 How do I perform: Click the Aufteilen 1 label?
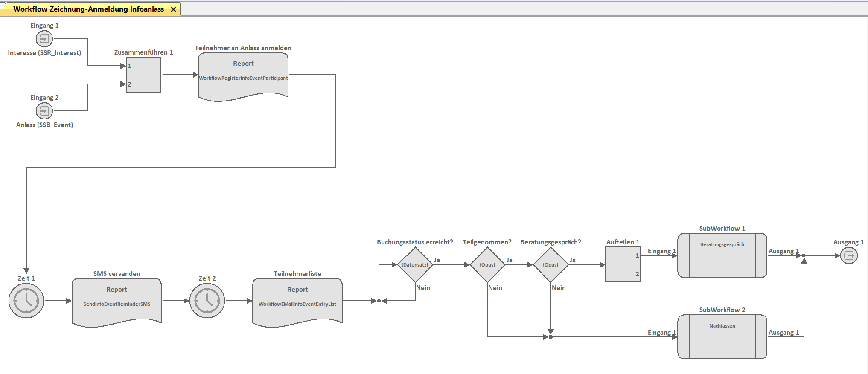pyautogui.click(x=623, y=242)
